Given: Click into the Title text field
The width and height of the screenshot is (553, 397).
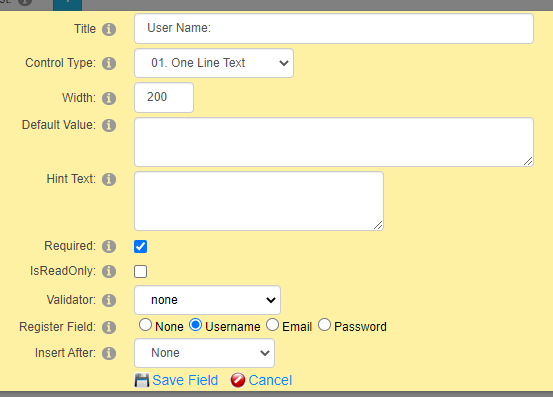Looking at the screenshot, I should (334, 29).
